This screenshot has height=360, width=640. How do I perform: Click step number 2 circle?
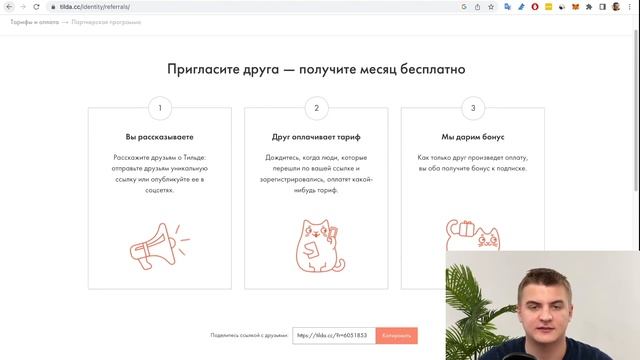click(316, 108)
